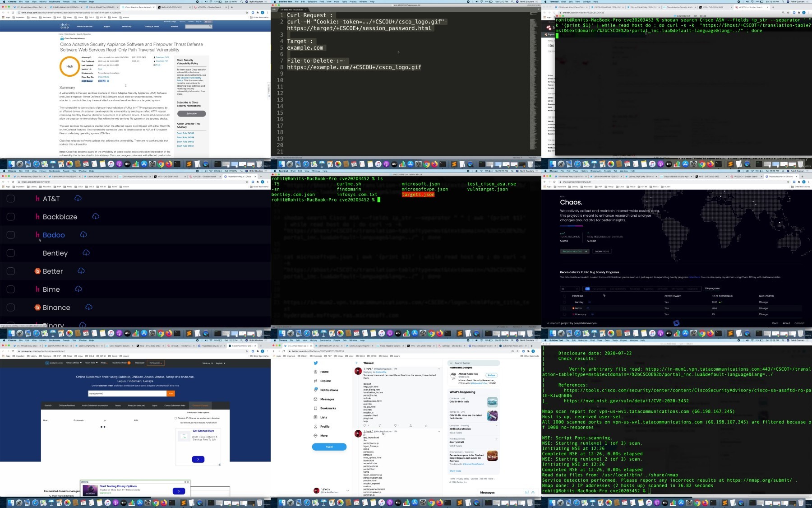Viewport: 812px width, 508px height.
Task: Download Badoo data with its cloud icon
Action: click(x=83, y=234)
